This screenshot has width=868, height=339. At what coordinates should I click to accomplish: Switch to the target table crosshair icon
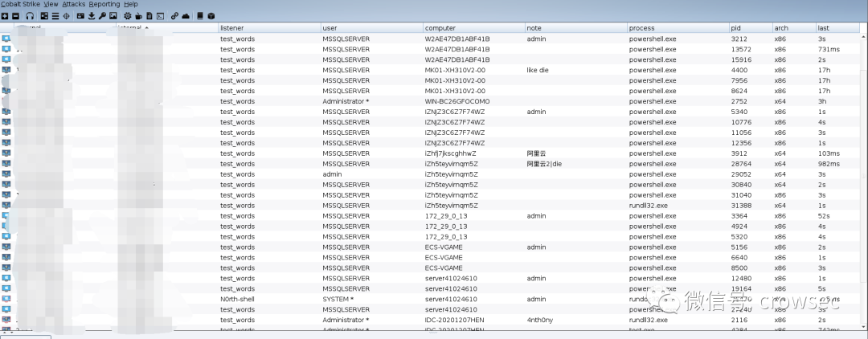pos(66,16)
